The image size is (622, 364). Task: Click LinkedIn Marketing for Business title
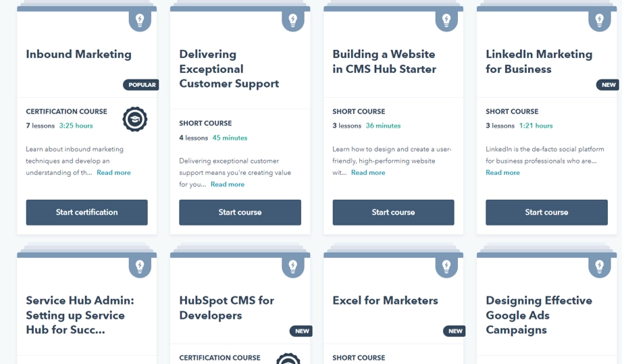tap(539, 61)
